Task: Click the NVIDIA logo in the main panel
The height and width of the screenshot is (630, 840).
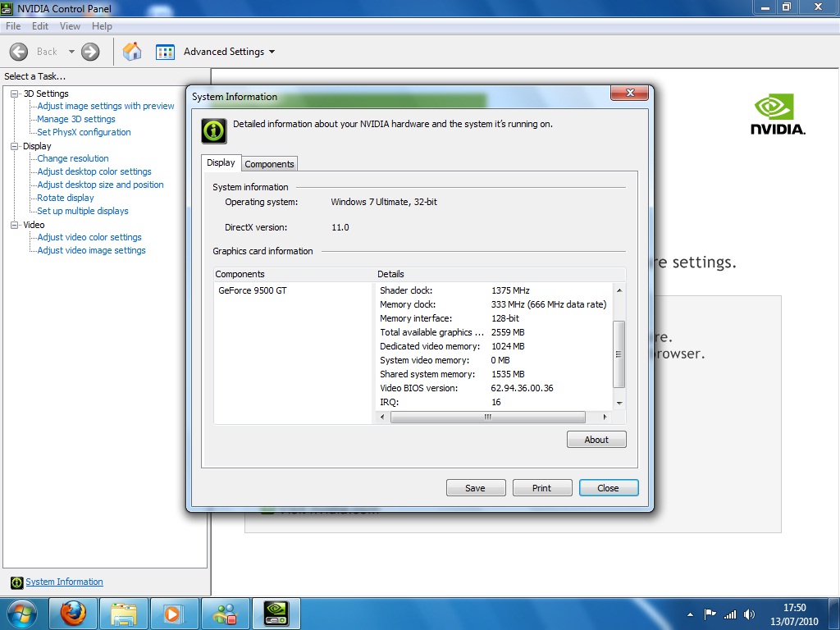Action: tap(778, 115)
